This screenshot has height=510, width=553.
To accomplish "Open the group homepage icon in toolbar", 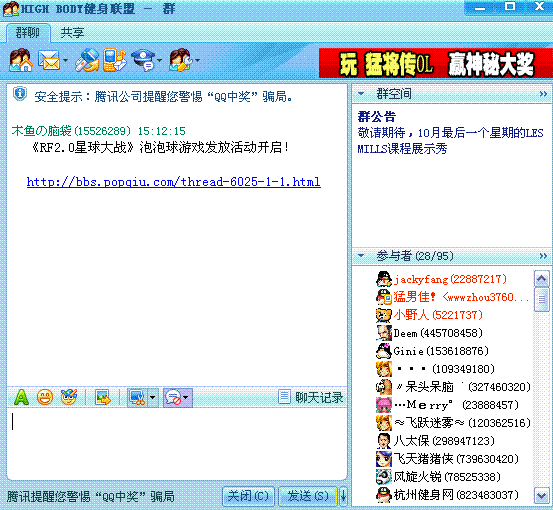I will (21, 60).
